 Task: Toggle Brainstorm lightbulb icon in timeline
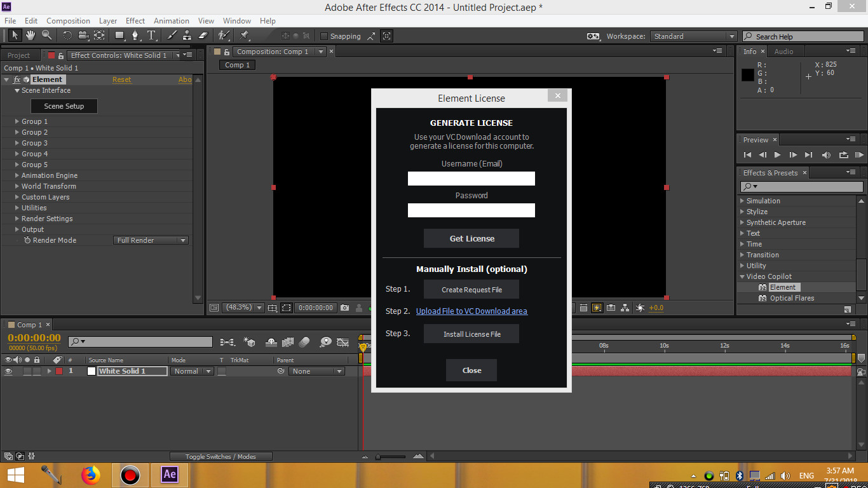pyautogui.click(x=326, y=342)
